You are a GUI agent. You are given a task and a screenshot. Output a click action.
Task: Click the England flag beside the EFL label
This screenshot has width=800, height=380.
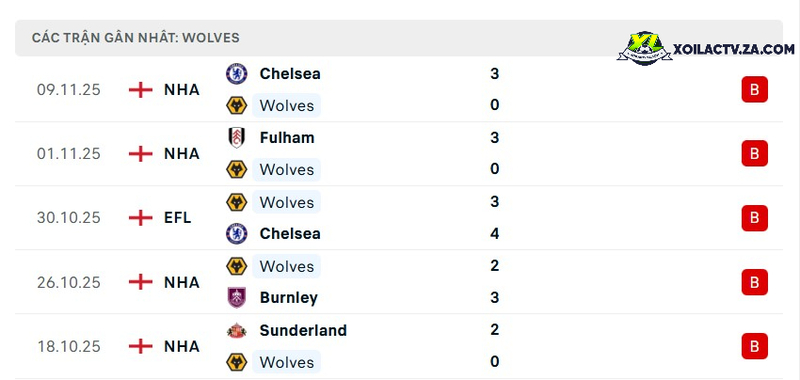[141, 218]
